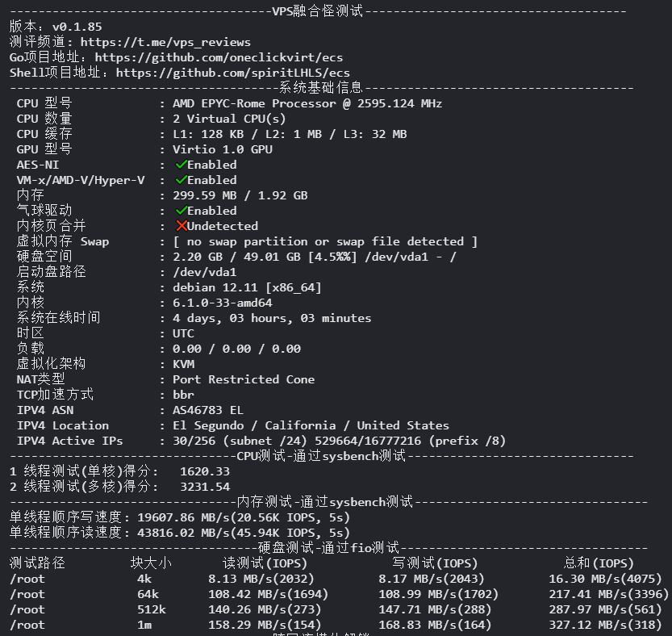The width and height of the screenshot is (672, 636).
Task: Open the spiritLHLS/ecs GitHub link
Action: [232, 73]
